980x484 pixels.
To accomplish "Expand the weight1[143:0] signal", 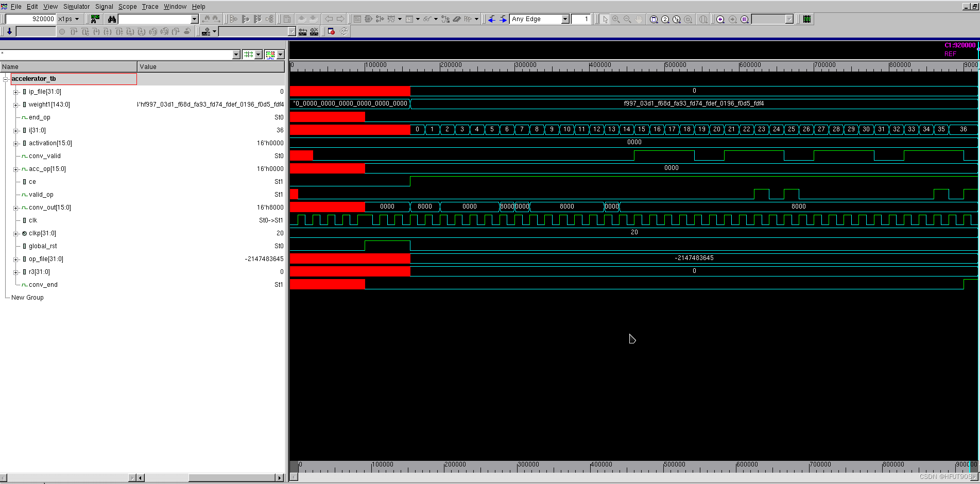I will [x=16, y=105].
